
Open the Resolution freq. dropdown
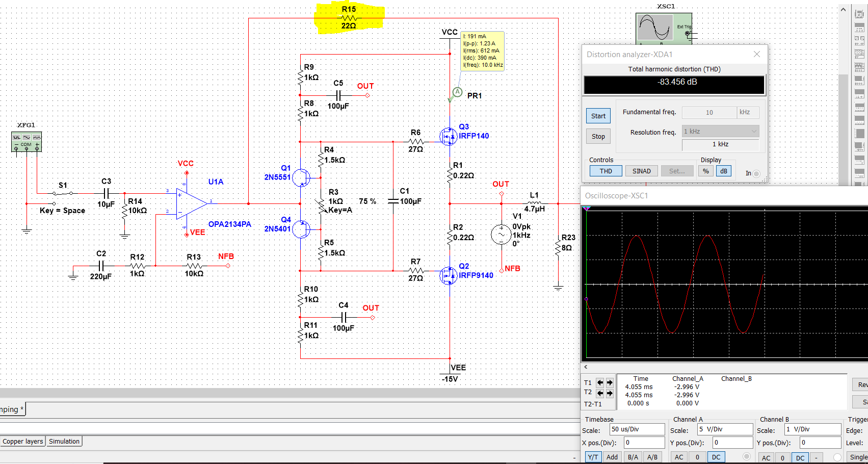pos(720,131)
